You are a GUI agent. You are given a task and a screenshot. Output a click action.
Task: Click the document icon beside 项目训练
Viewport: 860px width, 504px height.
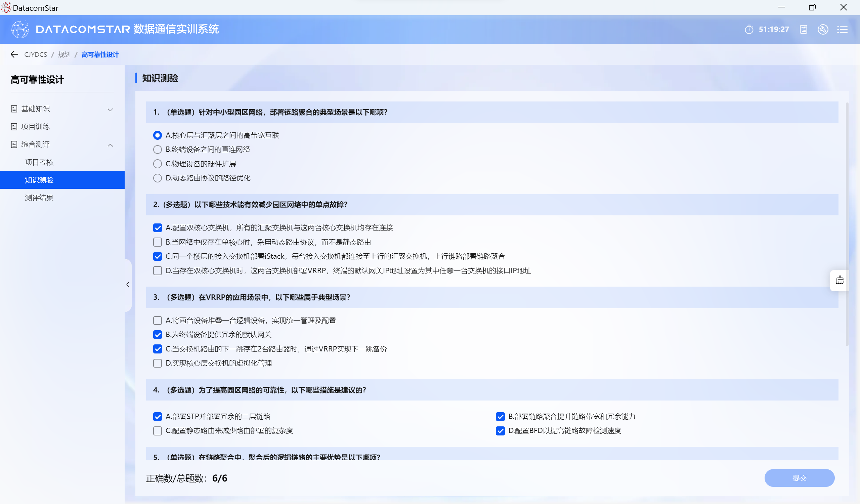[14, 127]
